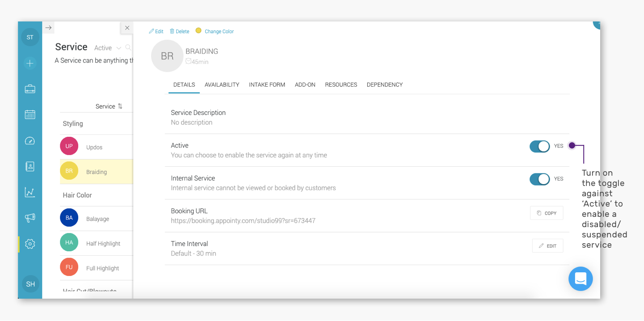Click the 'Default - 30 min' value
The height and width of the screenshot is (321, 644).
[x=193, y=253]
